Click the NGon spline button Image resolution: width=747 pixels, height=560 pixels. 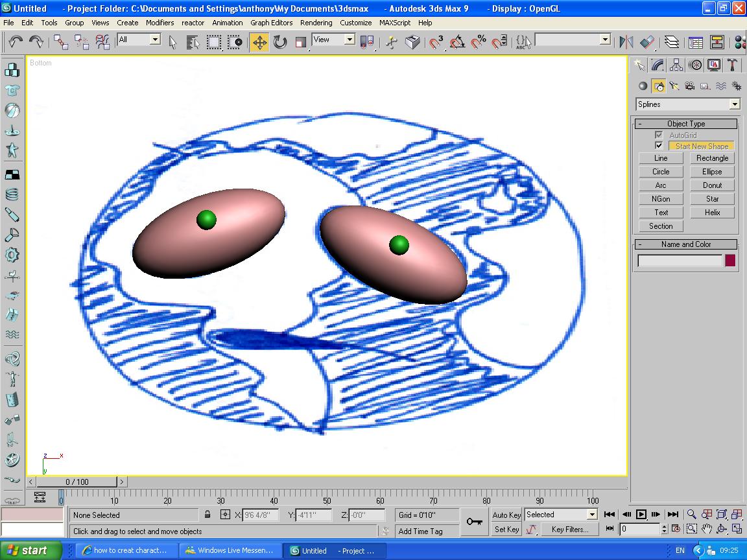(x=661, y=199)
